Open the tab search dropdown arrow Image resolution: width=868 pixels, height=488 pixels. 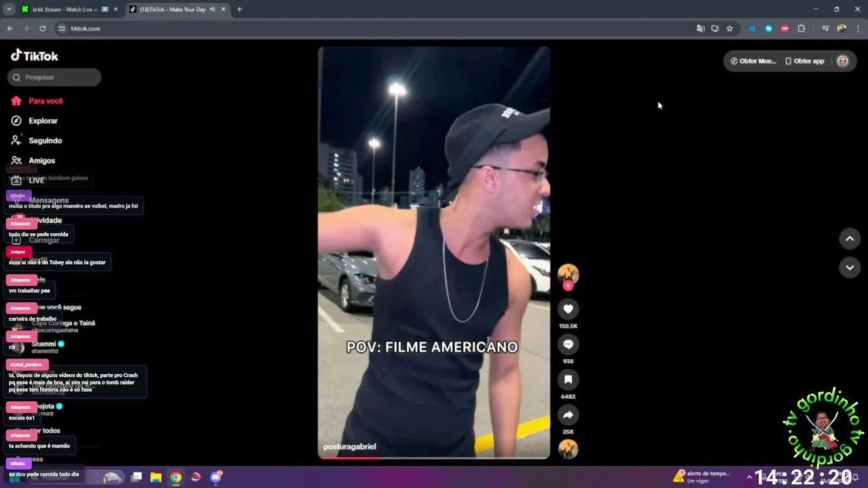9,9
